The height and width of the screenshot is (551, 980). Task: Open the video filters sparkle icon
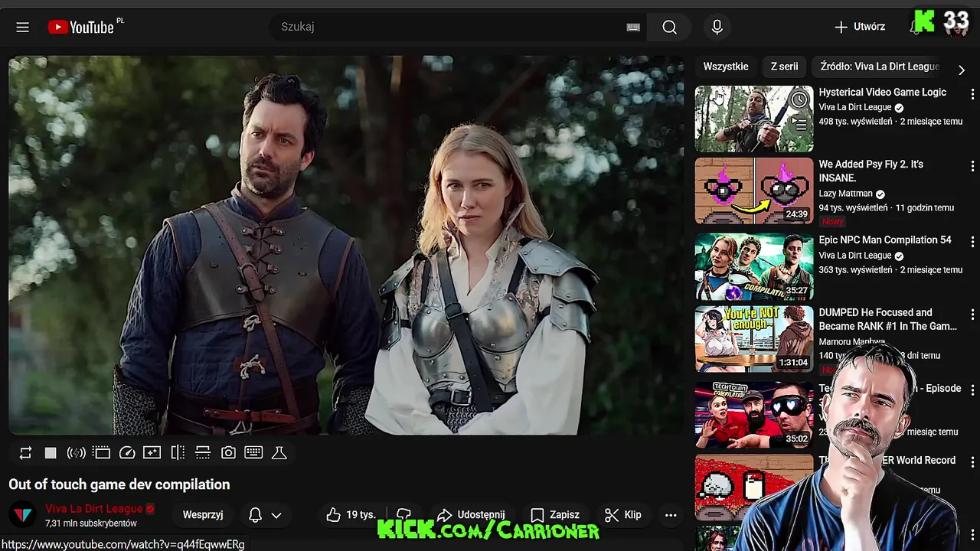152,453
